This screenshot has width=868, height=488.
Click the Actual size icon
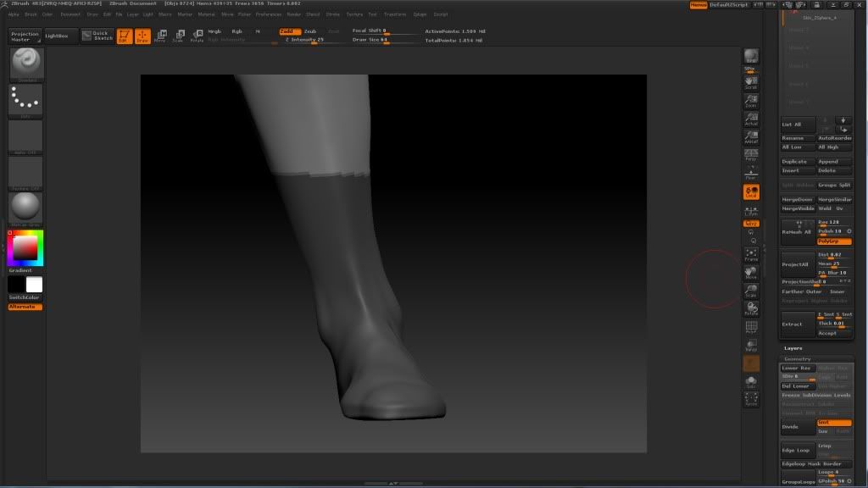(x=751, y=119)
